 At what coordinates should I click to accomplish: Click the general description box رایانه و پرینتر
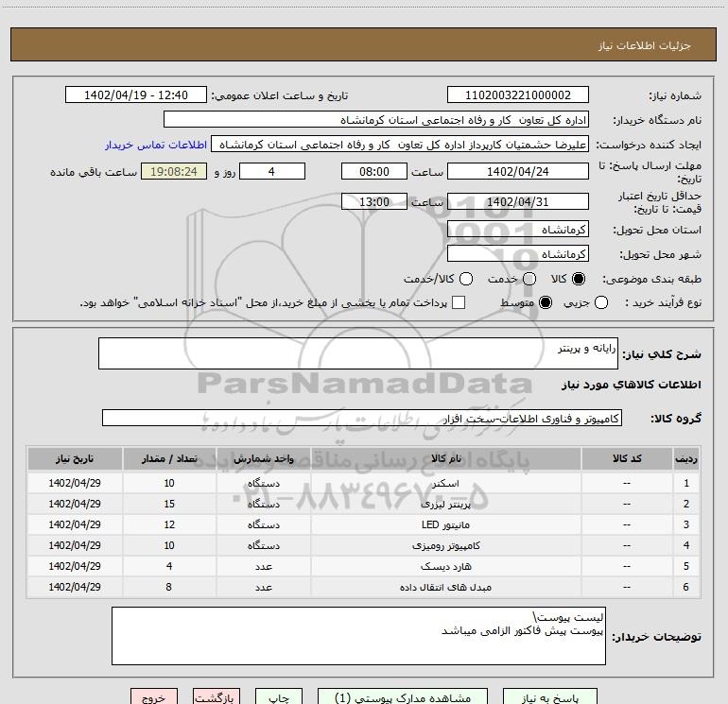tap(358, 353)
